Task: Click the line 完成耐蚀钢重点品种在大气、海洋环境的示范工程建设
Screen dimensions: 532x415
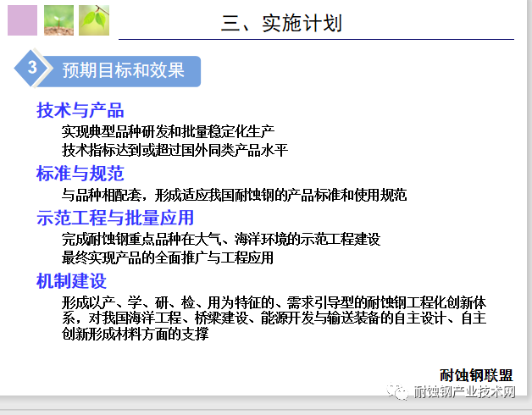Action: [221, 239]
